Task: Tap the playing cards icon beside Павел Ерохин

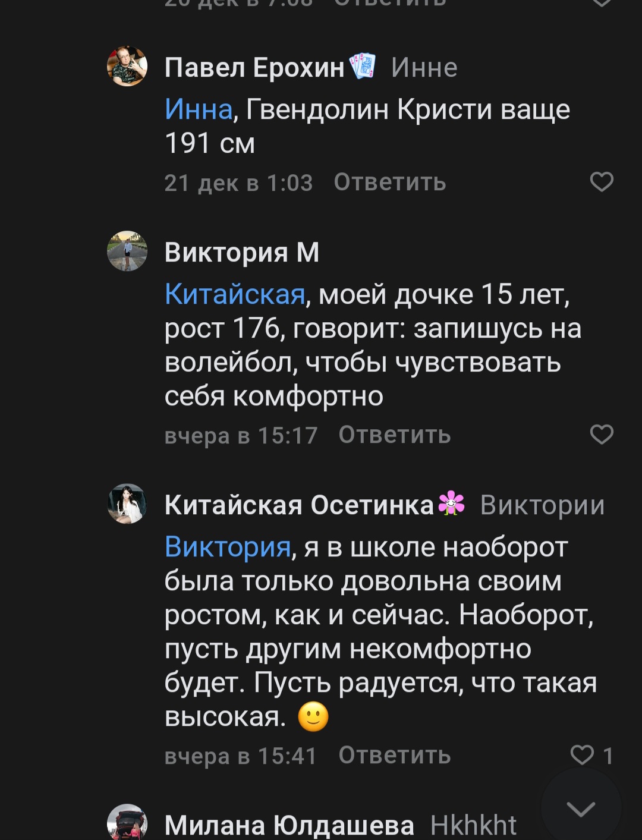Action: tap(363, 66)
